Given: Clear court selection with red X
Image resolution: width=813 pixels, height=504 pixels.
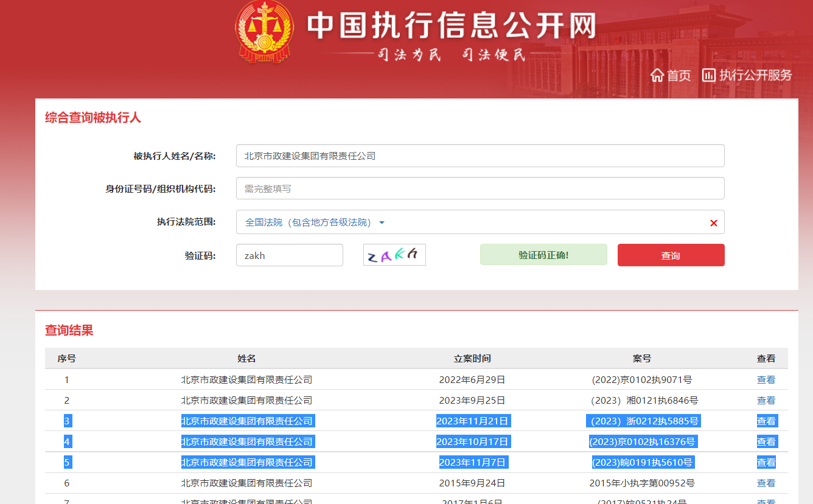Looking at the screenshot, I should pos(713,223).
